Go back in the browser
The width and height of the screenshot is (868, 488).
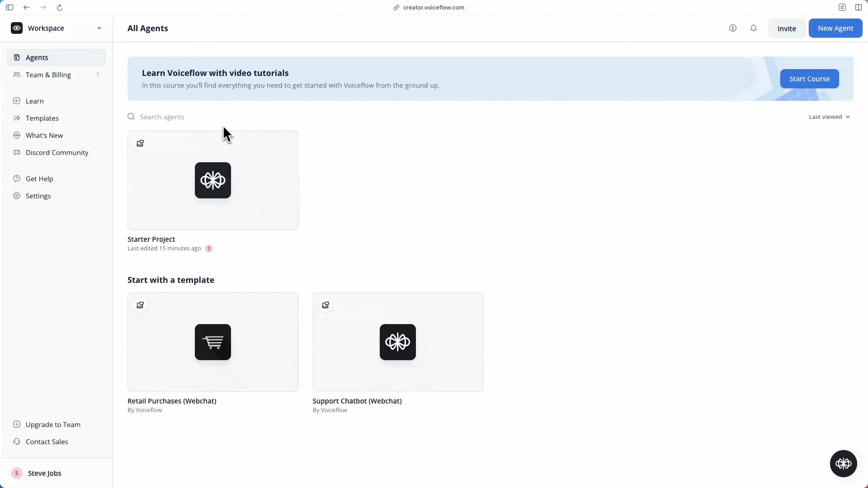click(x=26, y=7)
